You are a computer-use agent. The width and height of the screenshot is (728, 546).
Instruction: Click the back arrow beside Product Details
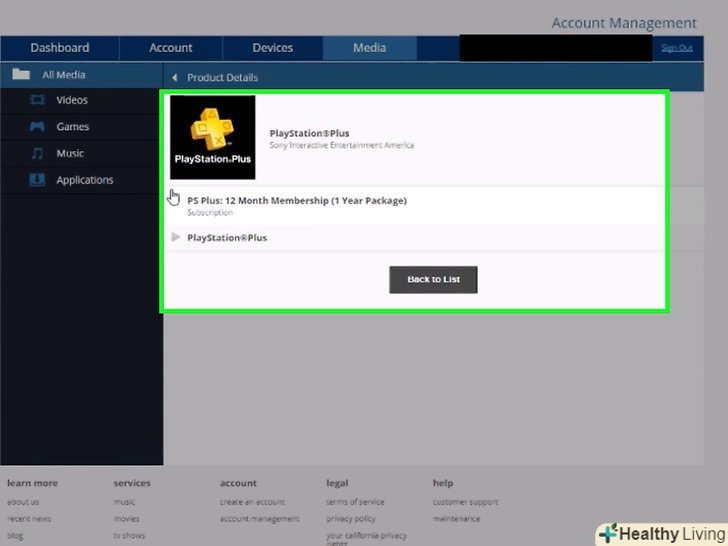(x=175, y=78)
